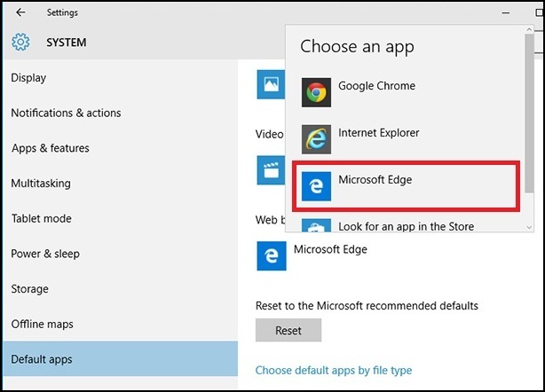
Task: Click the Store icon for app search
Action: (x=316, y=225)
